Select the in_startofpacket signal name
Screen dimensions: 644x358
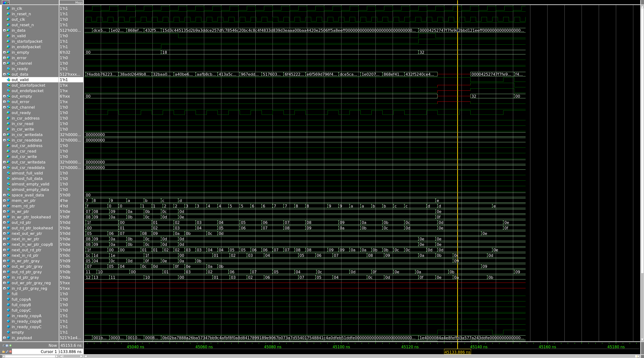(27, 41)
